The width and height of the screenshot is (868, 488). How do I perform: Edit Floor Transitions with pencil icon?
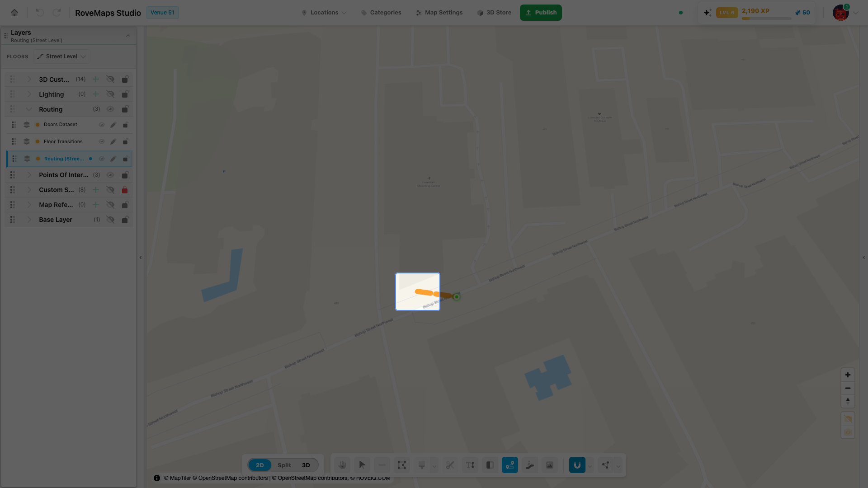click(113, 142)
